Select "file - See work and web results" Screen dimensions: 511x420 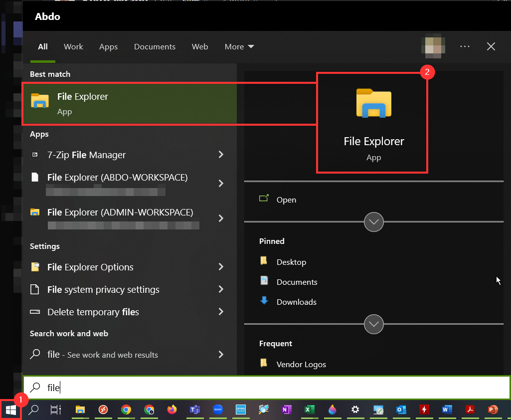[x=130, y=355]
